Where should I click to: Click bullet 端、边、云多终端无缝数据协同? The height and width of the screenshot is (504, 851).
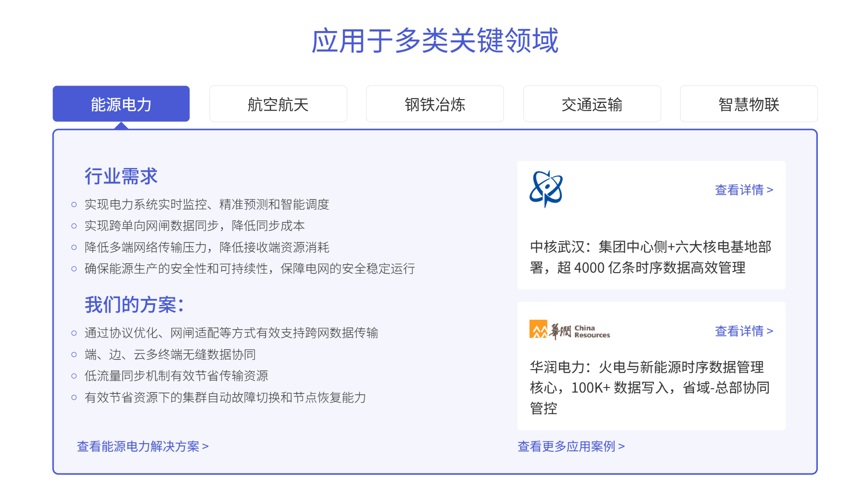tap(170, 354)
